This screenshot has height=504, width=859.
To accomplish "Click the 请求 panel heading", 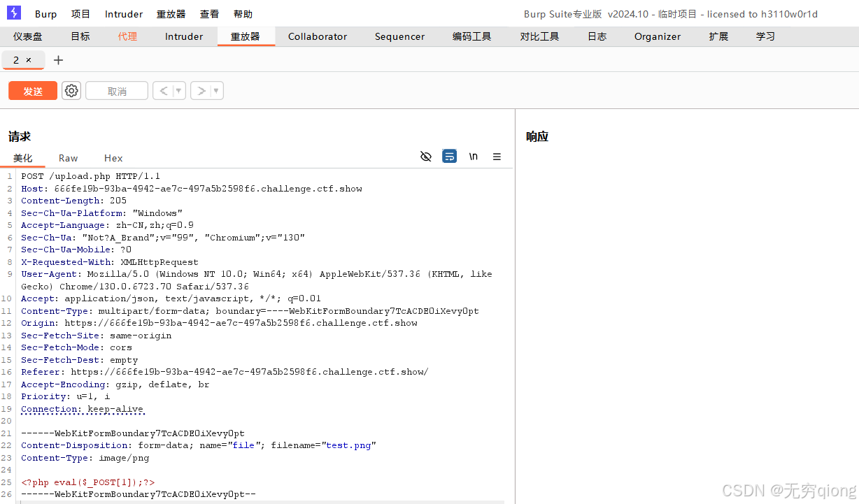I will click(x=20, y=136).
